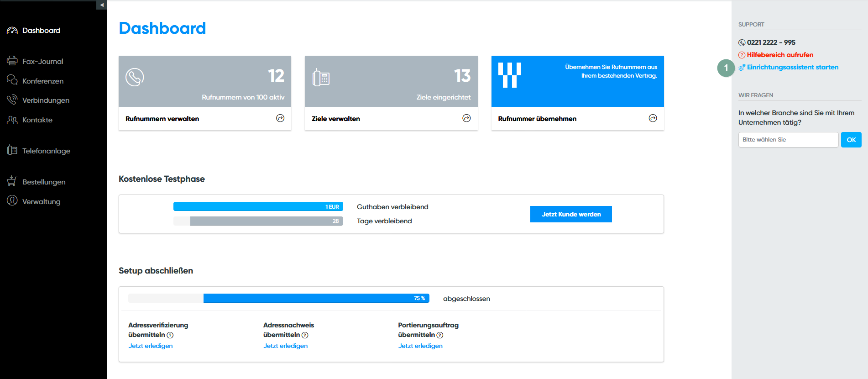
Task: Click the arrow beside Rufnummern verwalten
Action: [280, 118]
